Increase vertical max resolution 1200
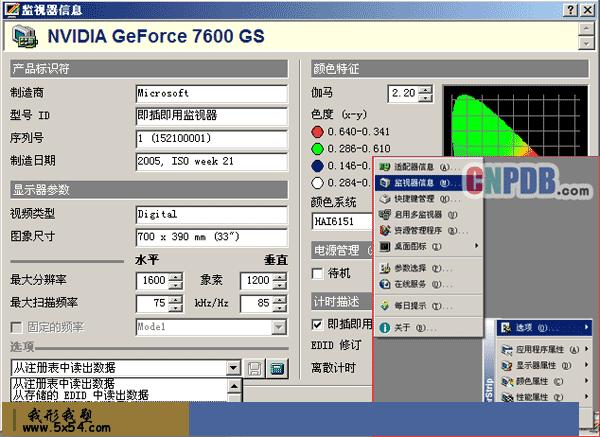 coord(280,277)
